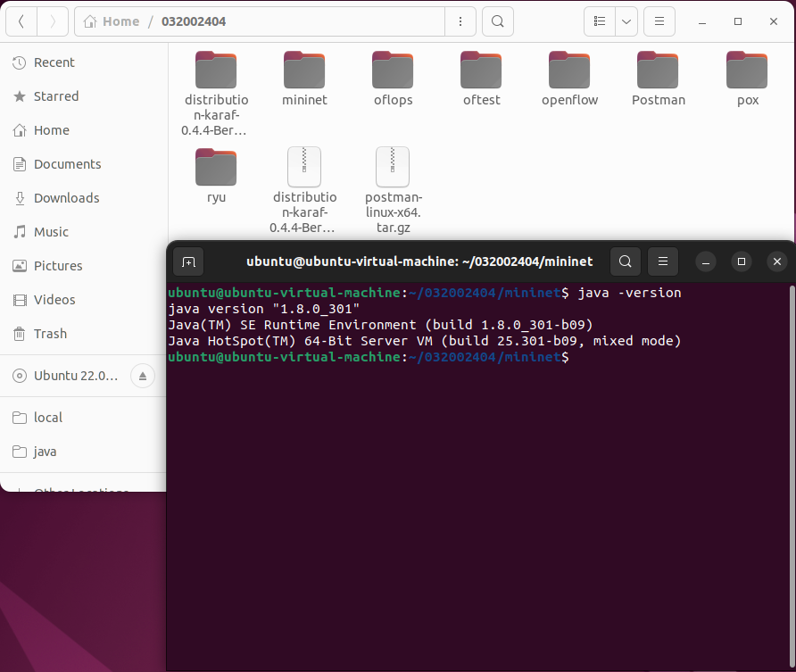Select 032002404 in the path bar
This screenshot has width=796, height=672.
point(194,21)
